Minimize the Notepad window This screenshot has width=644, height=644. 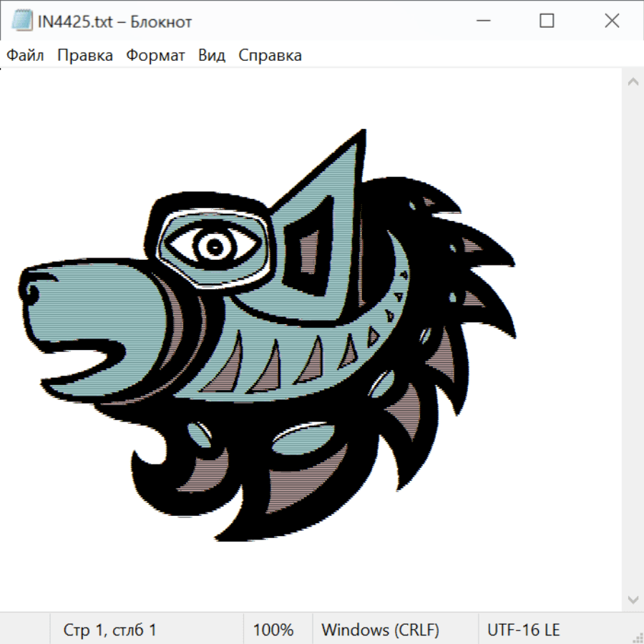click(x=482, y=21)
